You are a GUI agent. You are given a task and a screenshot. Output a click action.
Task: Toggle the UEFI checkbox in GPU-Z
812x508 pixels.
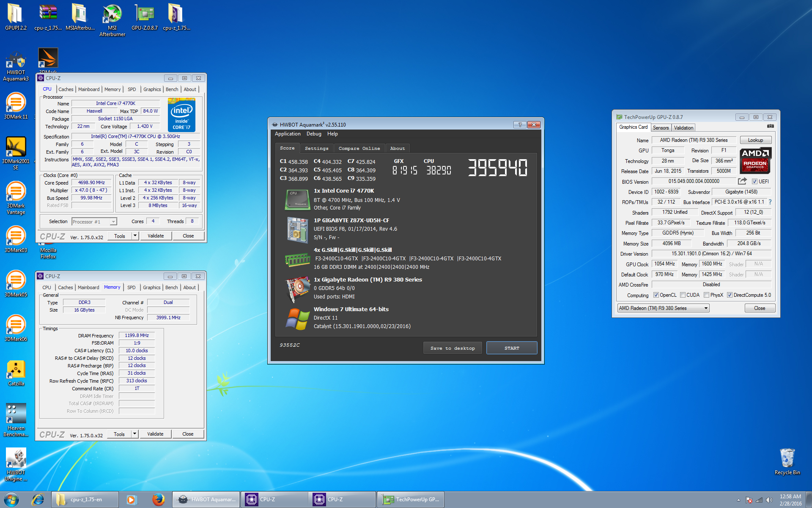pyautogui.click(x=754, y=182)
